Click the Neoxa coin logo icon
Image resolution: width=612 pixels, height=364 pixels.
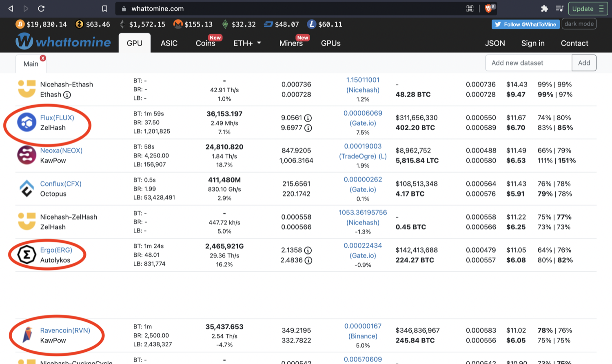[27, 155]
